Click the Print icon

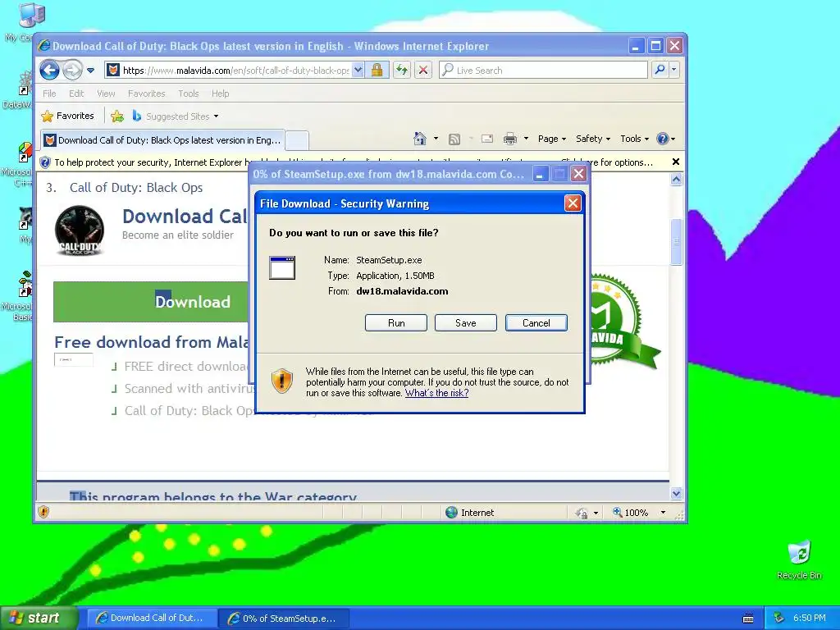pyautogui.click(x=510, y=139)
